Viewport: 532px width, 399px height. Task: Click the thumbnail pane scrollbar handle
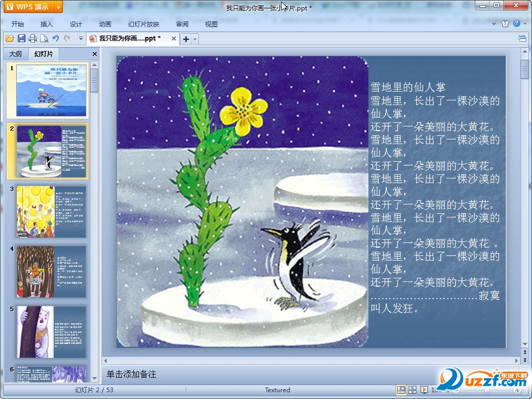pyautogui.click(x=95, y=80)
